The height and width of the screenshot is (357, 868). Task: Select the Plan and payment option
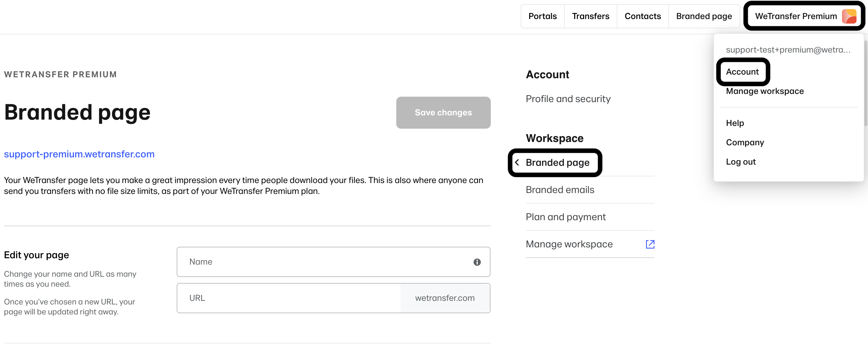565,217
